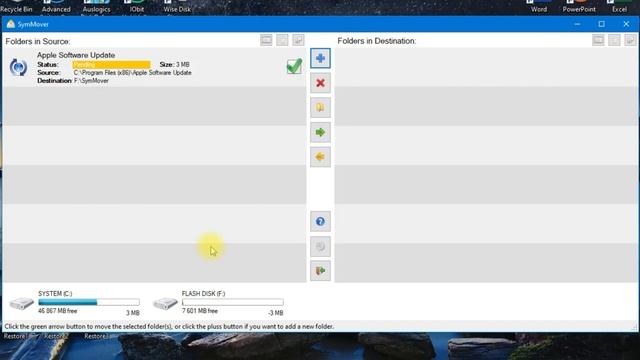Click the 46 867 MB free text
The image size is (640, 360).
(x=58, y=311)
